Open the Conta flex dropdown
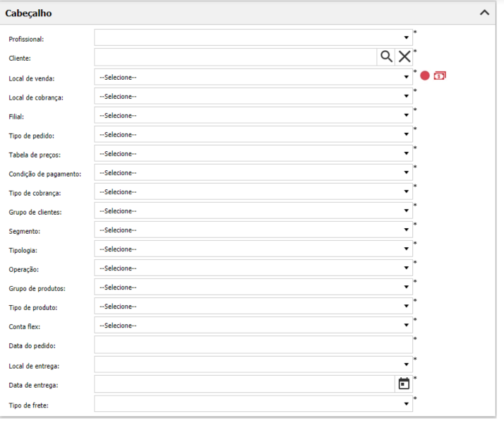The height and width of the screenshot is (421, 504). point(253,325)
